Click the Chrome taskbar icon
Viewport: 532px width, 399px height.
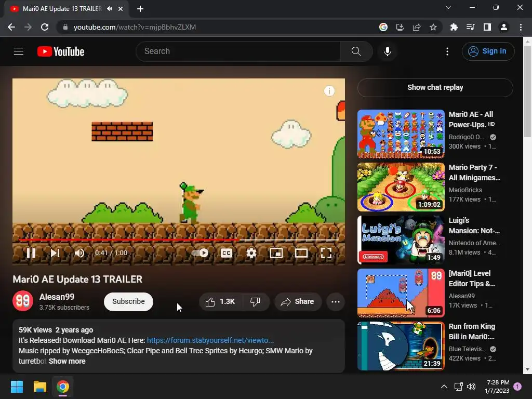[63, 387]
